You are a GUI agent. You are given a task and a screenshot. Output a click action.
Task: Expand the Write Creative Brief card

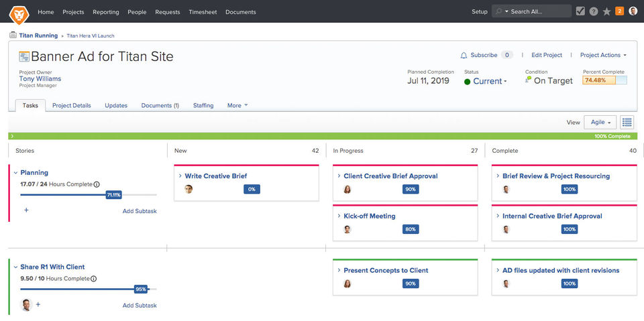click(180, 176)
